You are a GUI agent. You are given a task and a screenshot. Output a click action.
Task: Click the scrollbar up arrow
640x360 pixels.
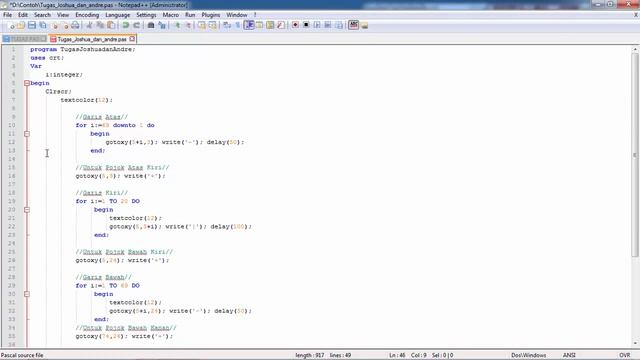click(635, 49)
